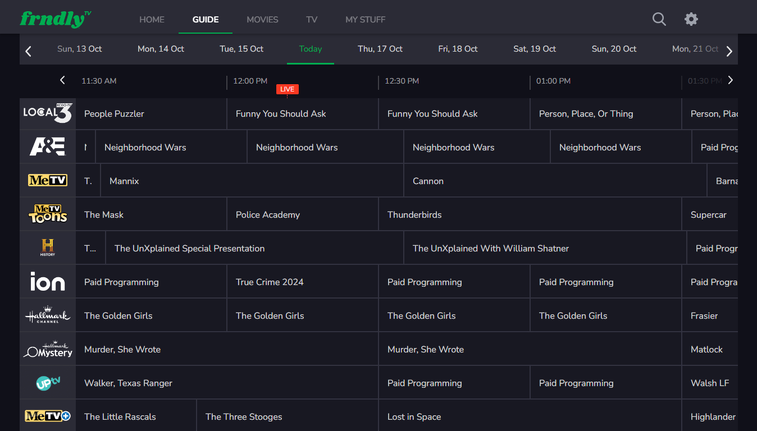Open Thunderbirds program
The width and height of the screenshot is (757, 431).
click(x=530, y=214)
